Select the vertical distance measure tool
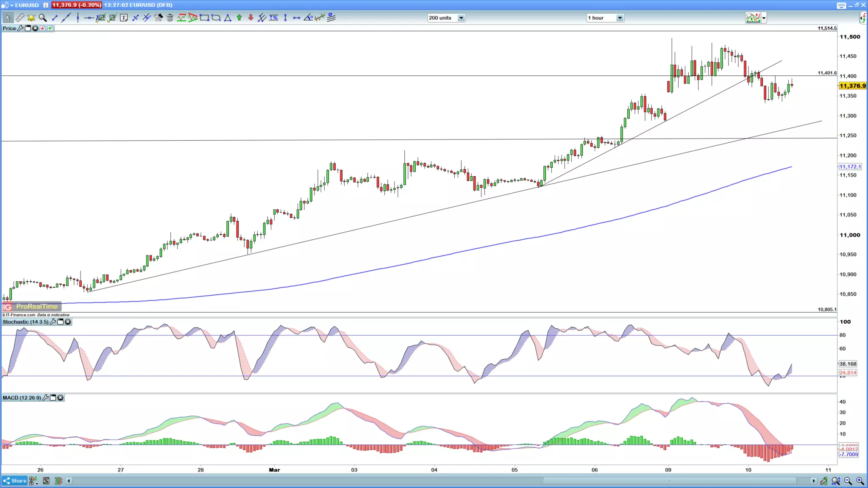Screen dimensions: 868x488 click(285, 18)
